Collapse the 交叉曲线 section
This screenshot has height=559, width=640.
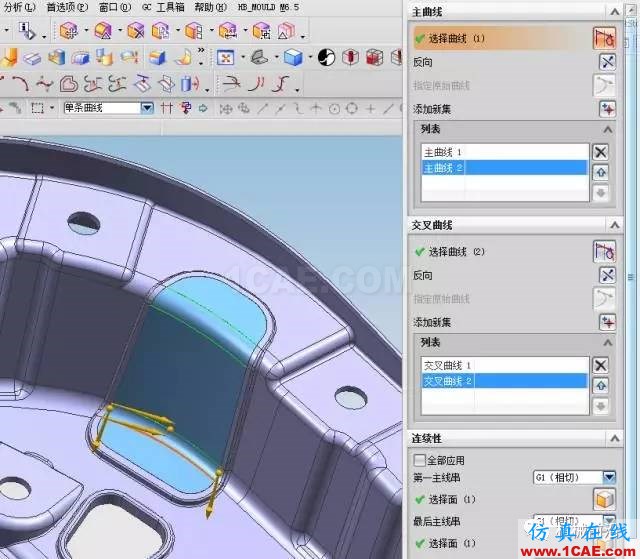pyautogui.click(x=614, y=225)
